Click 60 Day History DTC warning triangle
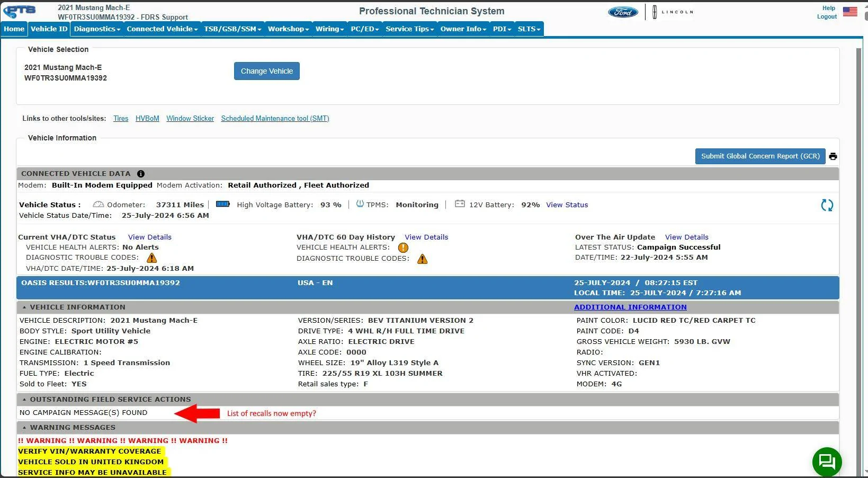This screenshot has height=478, width=868. pyautogui.click(x=422, y=259)
